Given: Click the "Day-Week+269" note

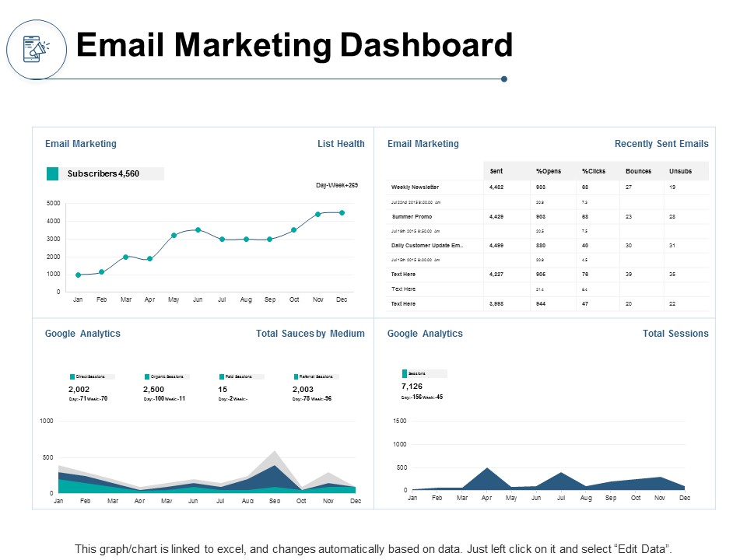Looking at the screenshot, I should click(x=337, y=185).
